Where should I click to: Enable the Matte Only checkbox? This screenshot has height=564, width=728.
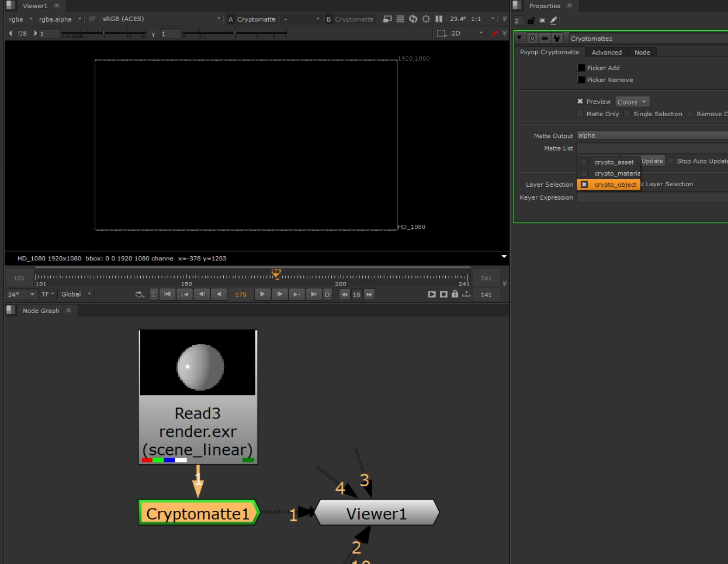coord(580,114)
